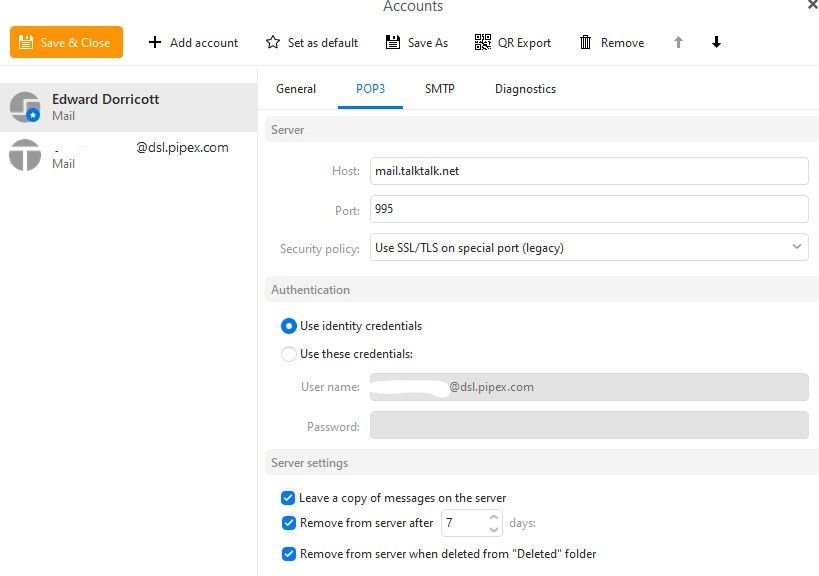
Task: Select the @dsl.pipex.com account
Action: click(128, 155)
